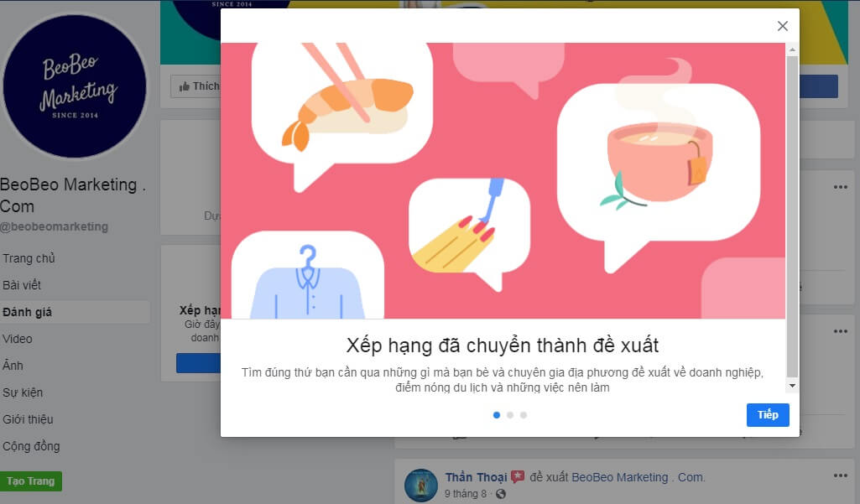Open the middle ellipsis options menu on the right
This screenshot has width=860, height=504.
[x=839, y=330]
